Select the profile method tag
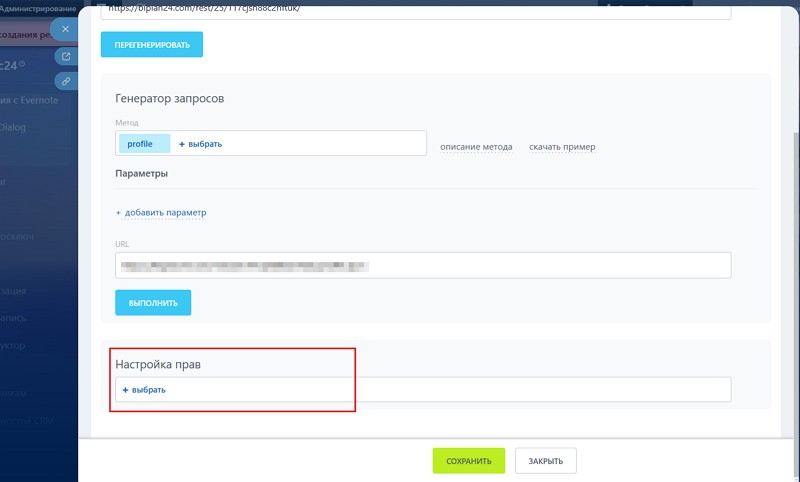Viewport: 800px width, 482px height. 144,144
